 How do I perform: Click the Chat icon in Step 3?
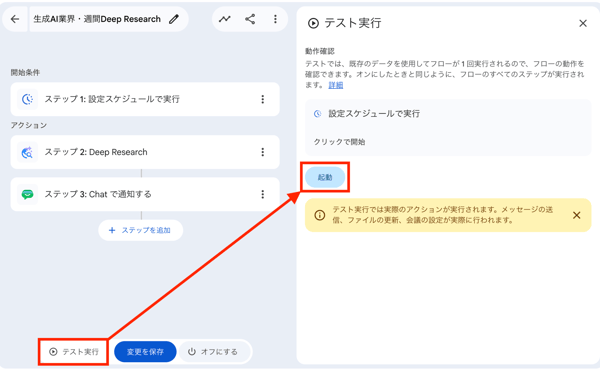pyautogui.click(x=28, y=194)
